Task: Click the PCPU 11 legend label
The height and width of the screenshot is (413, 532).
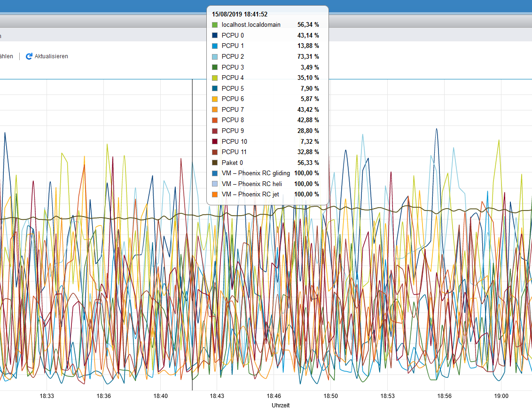Action: (x=234, y=152)
